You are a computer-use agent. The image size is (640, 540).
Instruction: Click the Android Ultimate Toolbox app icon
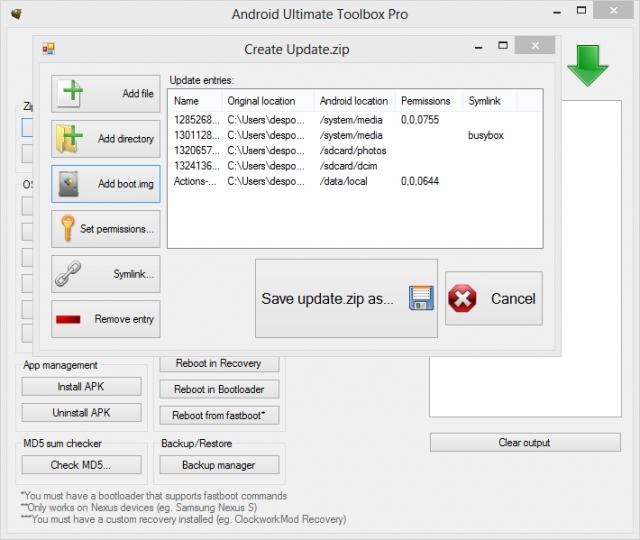click(x=17, y=14)
